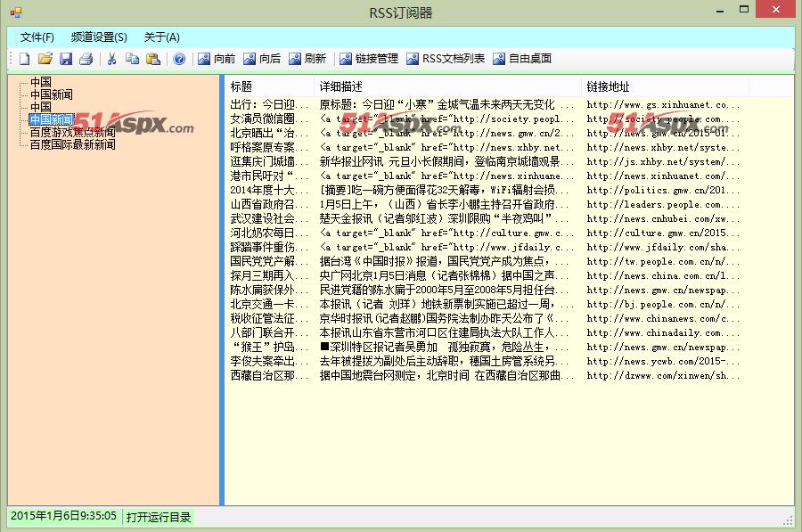Open 链接管理 from the toolbar
The width and height of the screenshot is (802, 532).
coord(369,59)
